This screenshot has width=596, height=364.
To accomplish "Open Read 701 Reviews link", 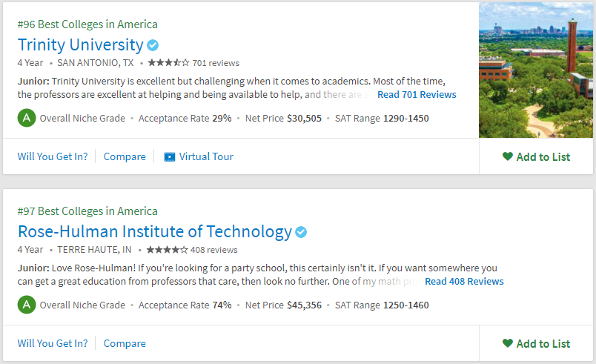I will coord(417,95).
